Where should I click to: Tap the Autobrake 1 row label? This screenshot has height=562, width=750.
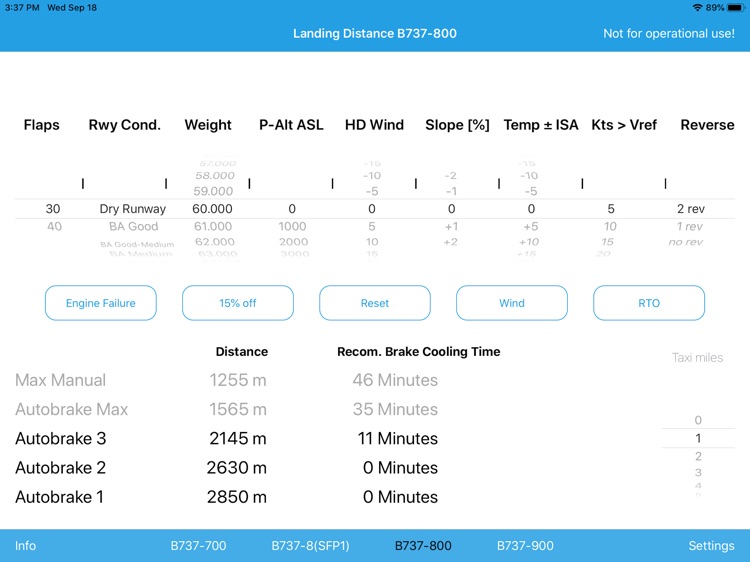(59, 496)
